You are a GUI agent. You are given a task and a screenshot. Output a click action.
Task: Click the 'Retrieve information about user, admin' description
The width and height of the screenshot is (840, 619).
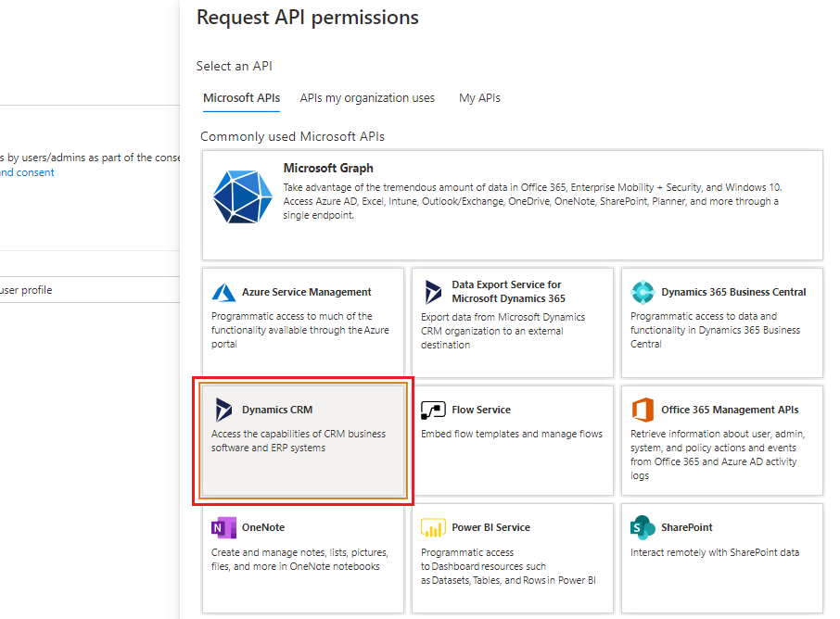(x=718, y=455)
